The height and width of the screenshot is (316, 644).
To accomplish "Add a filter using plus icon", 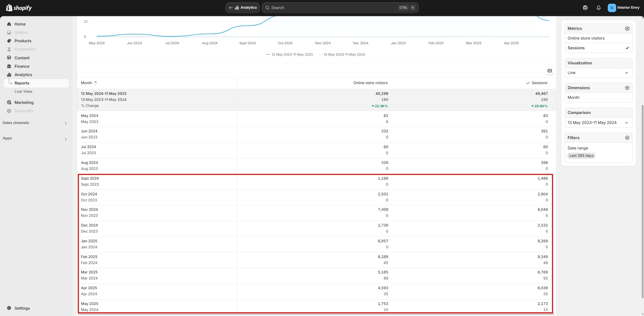I will [x=627, y=138].
